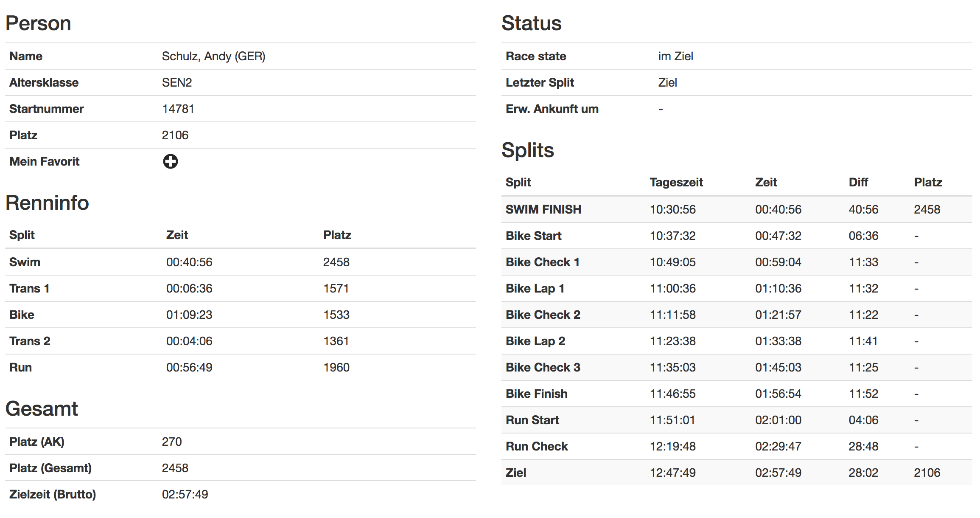Click the Run Check split label

click(537, 446)
